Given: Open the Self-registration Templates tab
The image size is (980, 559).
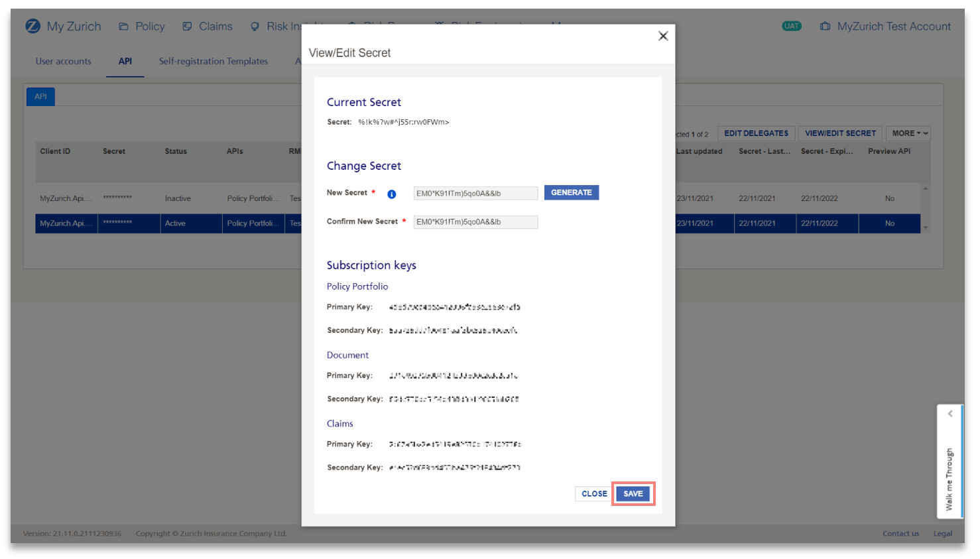Looking at the screenshot, I should tap(213, 61).
